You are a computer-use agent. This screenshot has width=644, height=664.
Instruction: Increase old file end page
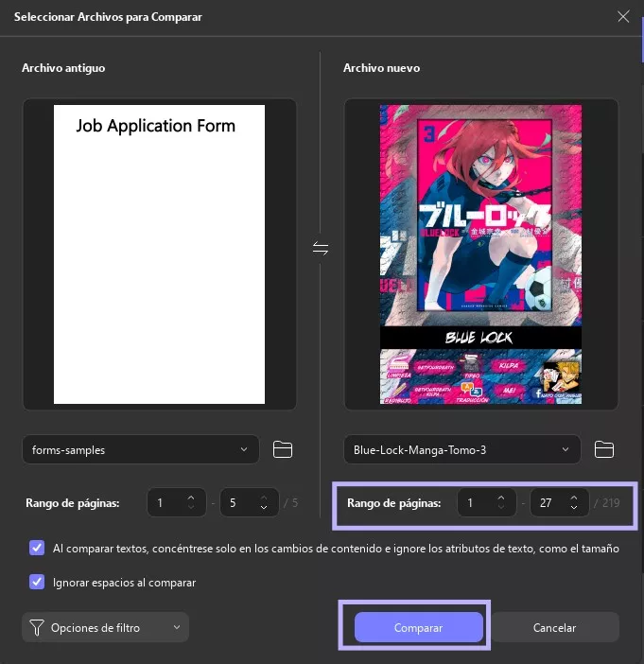(x=264, y=498)
